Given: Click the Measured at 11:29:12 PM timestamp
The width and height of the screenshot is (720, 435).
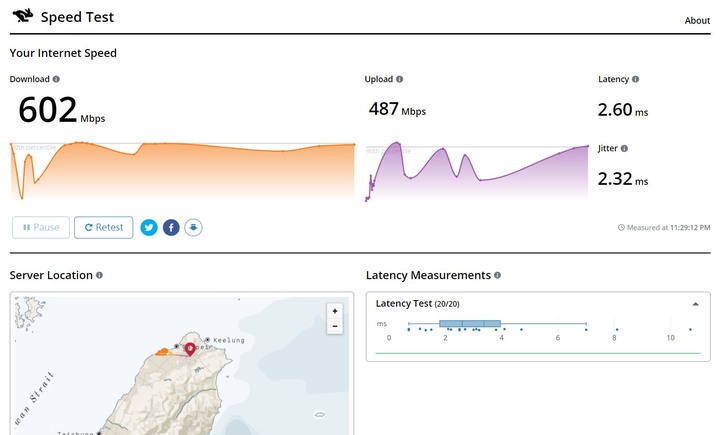Looking at the screenshot, I should point(664,227).
